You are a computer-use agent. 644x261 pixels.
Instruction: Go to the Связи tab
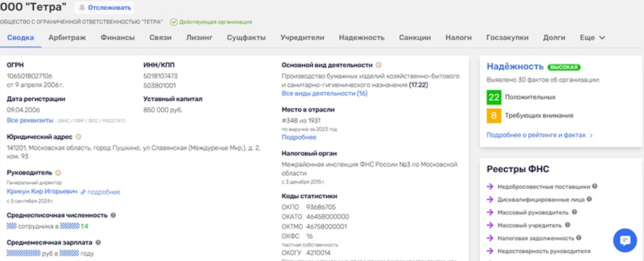pos(160,38)
